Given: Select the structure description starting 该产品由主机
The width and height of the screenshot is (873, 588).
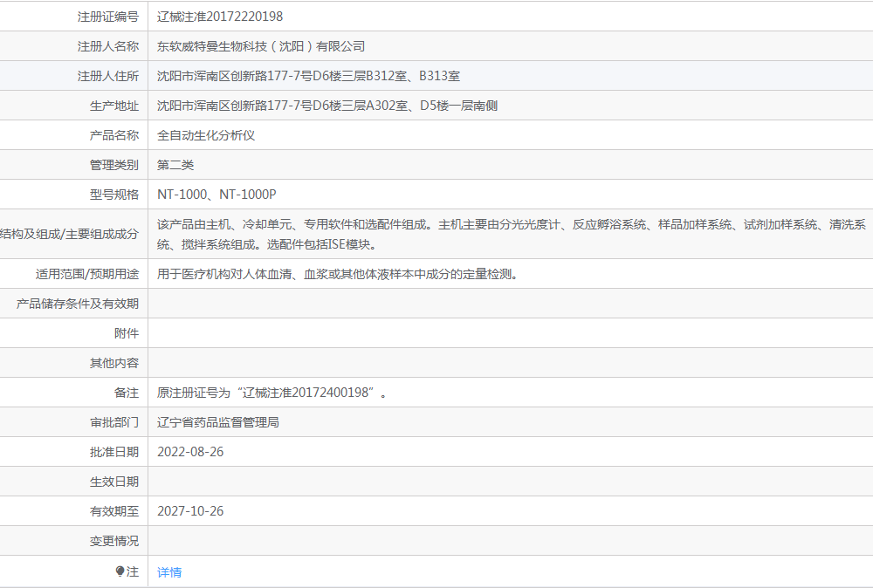Looking at the screenshot, I should tap(511, 234).
